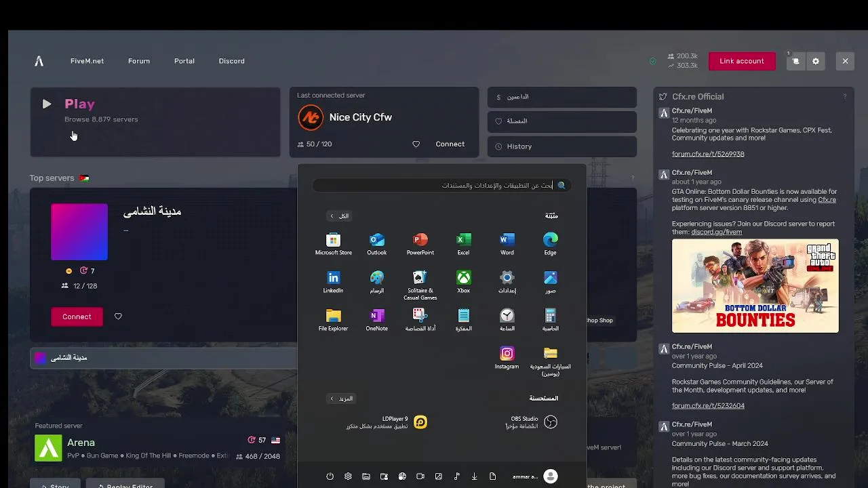
Task: Click the server status checkmark icon
Action: (653, 61)
